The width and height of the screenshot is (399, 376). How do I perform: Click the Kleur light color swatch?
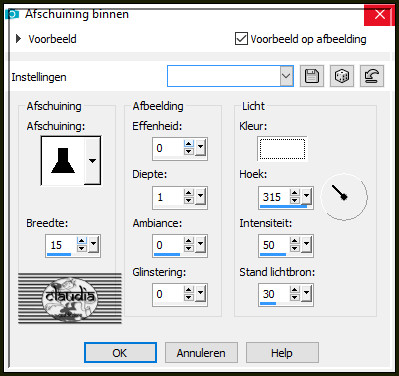pyautogui.click(x=282, y=149)
